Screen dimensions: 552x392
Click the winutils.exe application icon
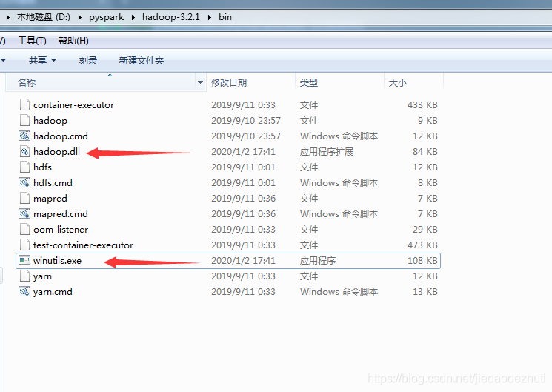24,260
